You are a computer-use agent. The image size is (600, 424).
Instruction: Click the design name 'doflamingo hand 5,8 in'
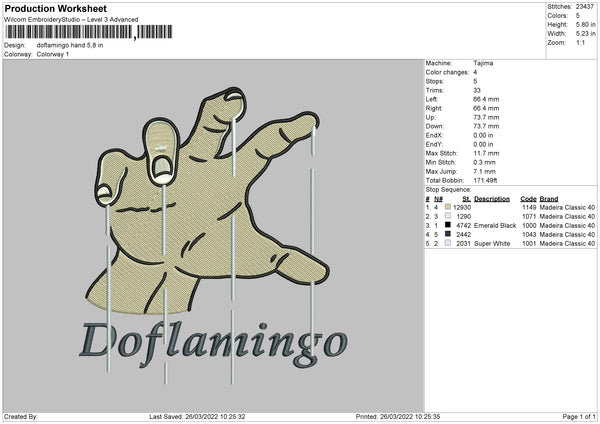click(x=70, y=45)
